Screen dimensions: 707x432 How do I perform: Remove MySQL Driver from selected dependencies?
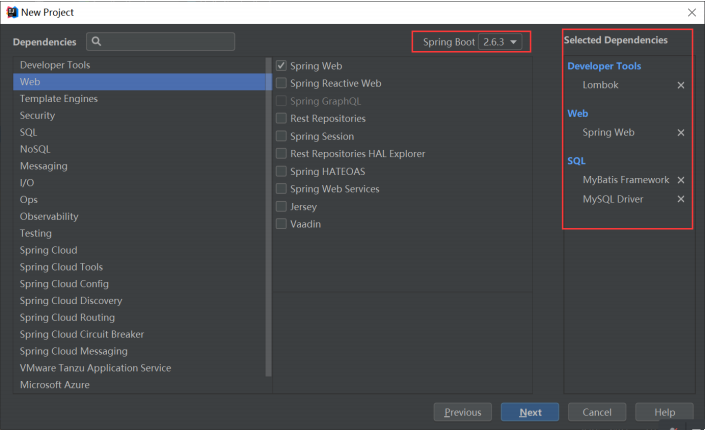(x=681, y=199)
